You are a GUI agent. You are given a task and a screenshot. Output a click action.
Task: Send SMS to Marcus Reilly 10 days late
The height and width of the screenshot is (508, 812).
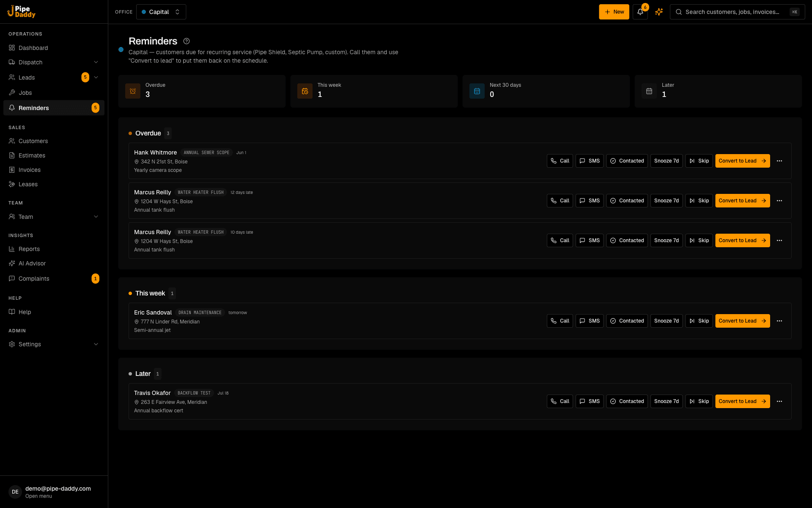[590, 240]
